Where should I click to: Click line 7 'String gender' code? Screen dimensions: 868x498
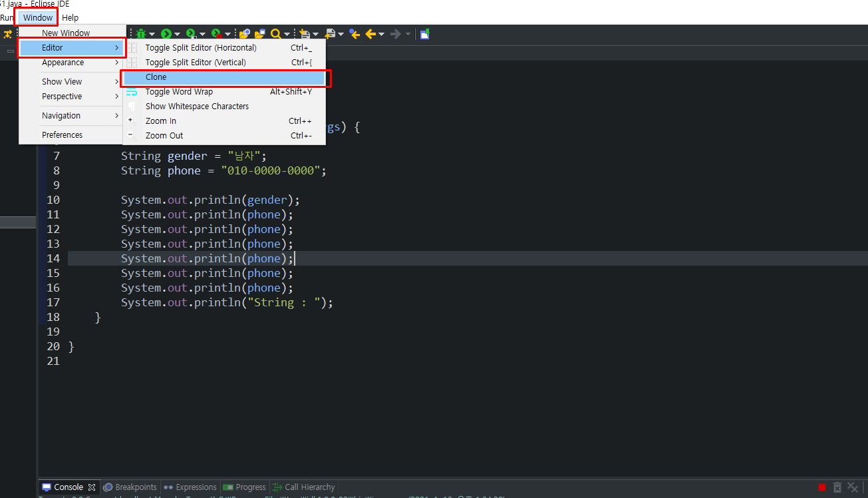pyautogui.click(x=194, y=156)
